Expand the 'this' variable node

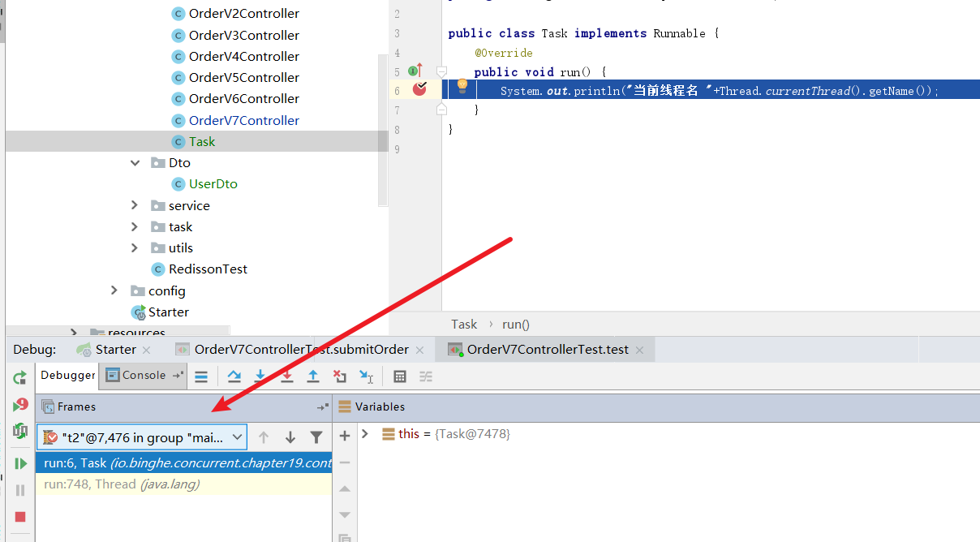(365, 434)
